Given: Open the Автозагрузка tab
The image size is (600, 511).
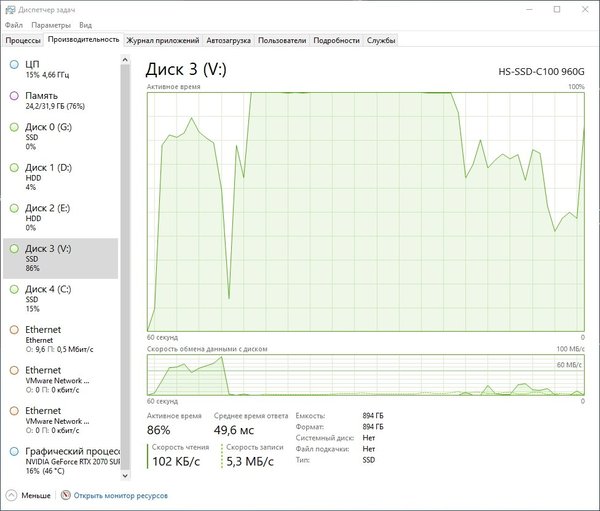Looking at the screenshot, I should click(228, 40).
